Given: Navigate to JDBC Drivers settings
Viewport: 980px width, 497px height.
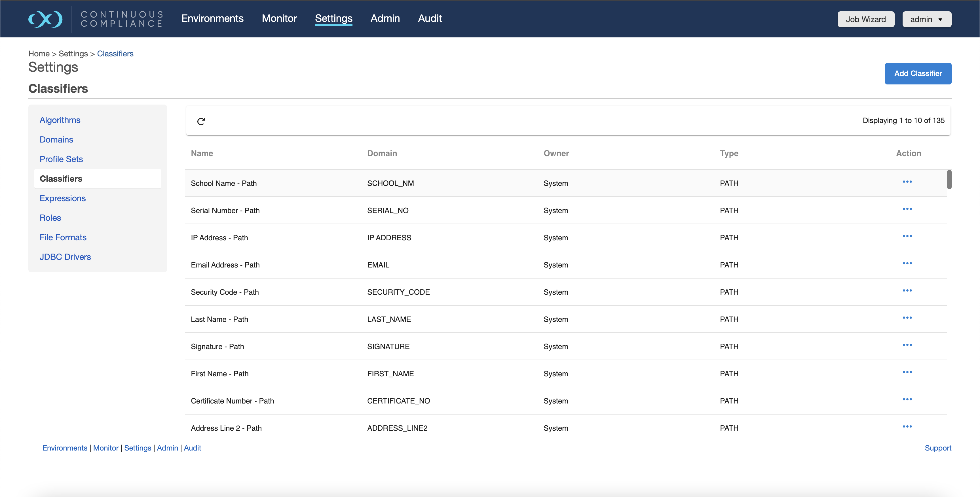Looking at the screenshot, I should coord(65,257).
